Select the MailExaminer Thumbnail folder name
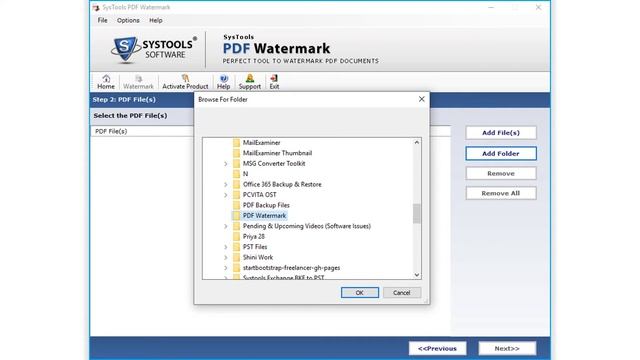 pyautogui.click(x=278, y=153)
